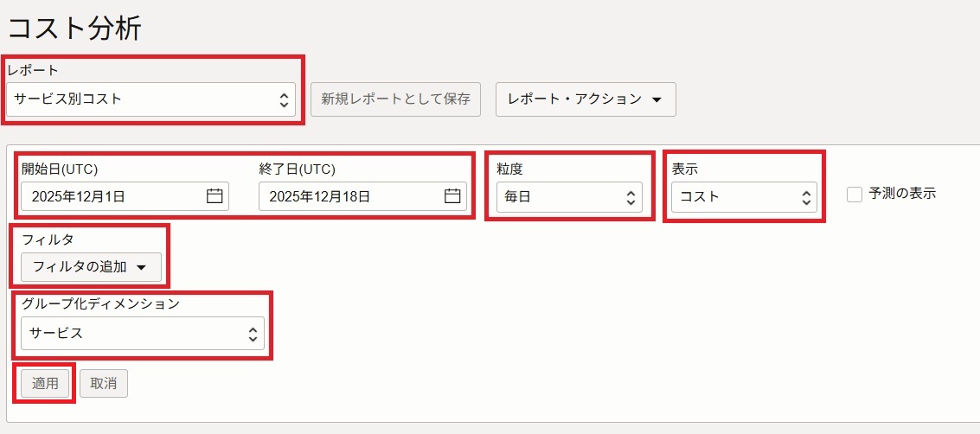The width and height of the screenshot is (980, 434).
Task: Click 新規レポートとして保存 button
Action: [x=395, y=99]
